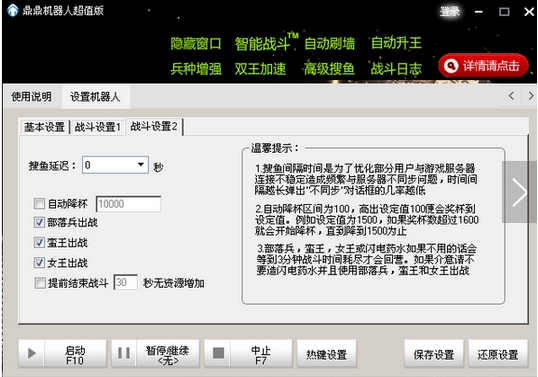The image size is (538, 377).
Task: Click the 登录 link in title bar
Action: pyautogui.click(x=450, y=12)
